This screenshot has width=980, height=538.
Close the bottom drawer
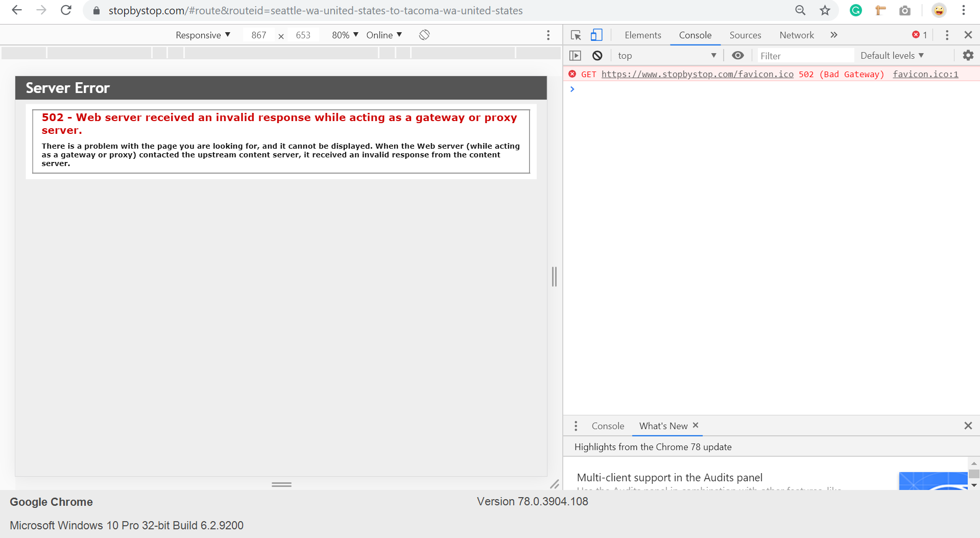click(968, 426)
